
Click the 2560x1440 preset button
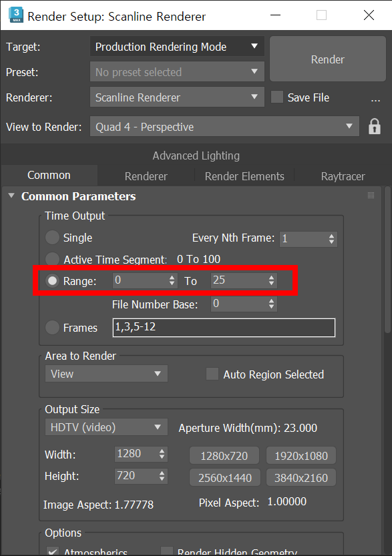point(224,478)
